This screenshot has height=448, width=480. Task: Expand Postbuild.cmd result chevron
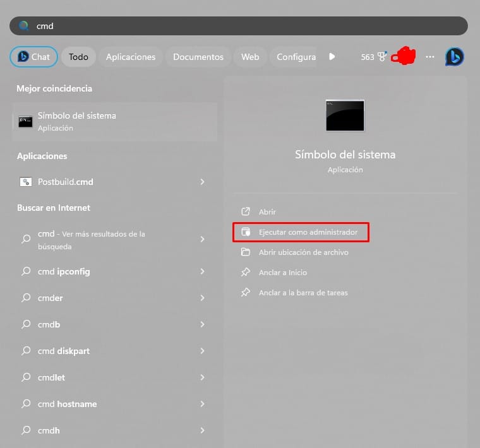[x=202, y=182]
